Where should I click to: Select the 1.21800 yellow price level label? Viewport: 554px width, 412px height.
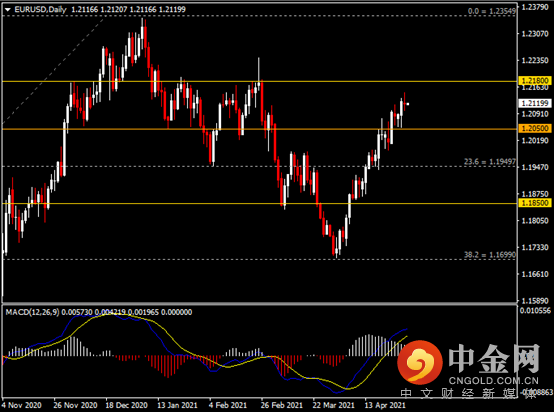[x=535, y=81]
